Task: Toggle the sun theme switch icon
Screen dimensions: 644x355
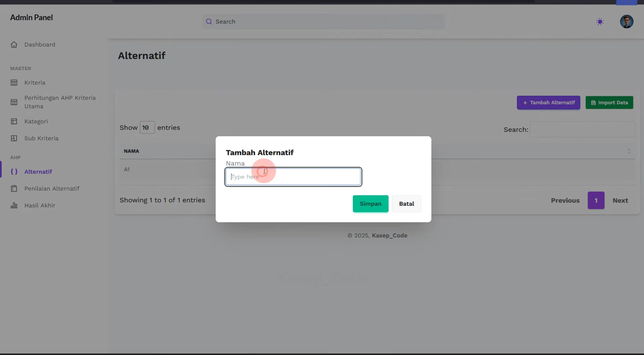Action: click(600, 22)
